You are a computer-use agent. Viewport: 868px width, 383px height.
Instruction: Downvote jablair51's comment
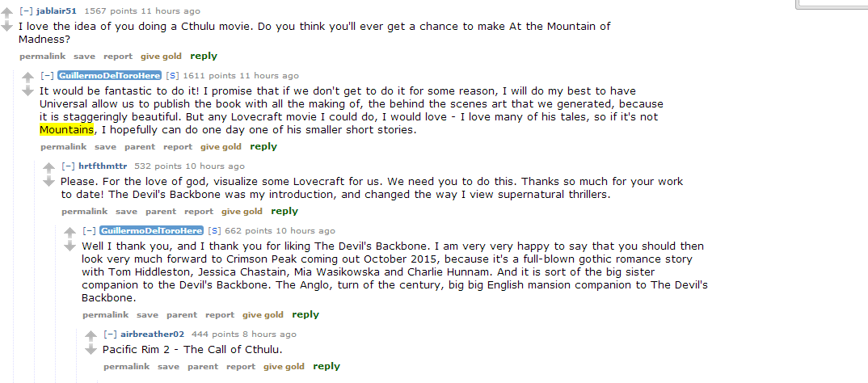coord(6,27)
